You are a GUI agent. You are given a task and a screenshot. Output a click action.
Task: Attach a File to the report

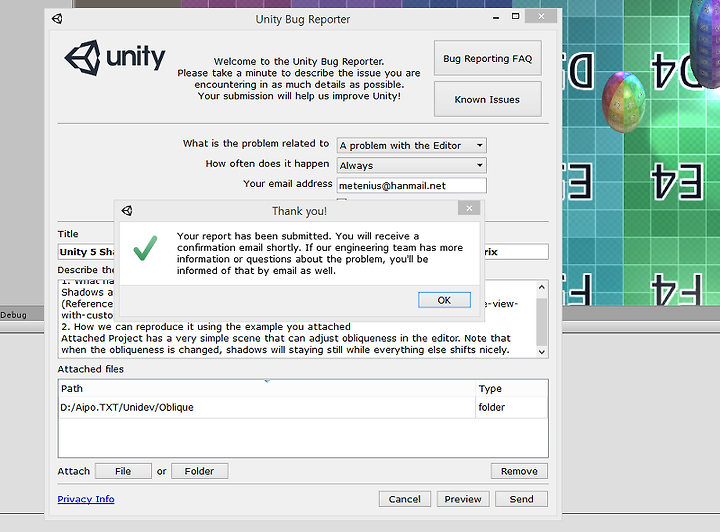coord(123,471)
